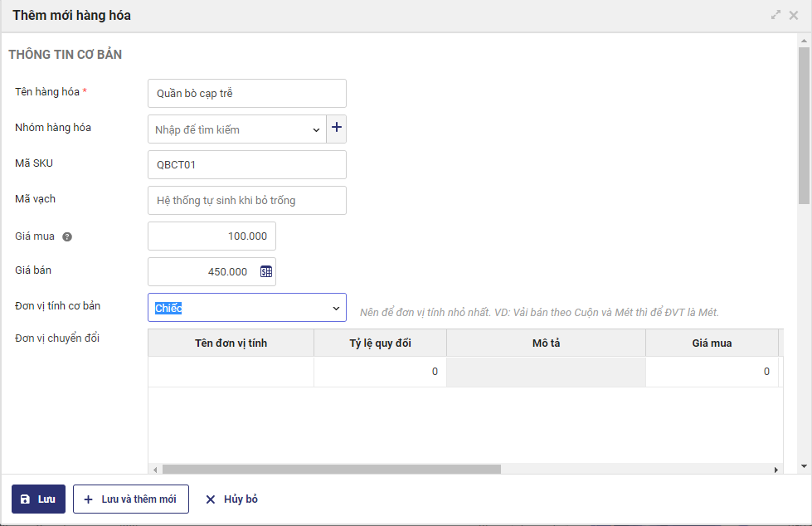Open the calculator icon in Giá bán field
This screenshot has height=526, width=812.
[x=266, y=271]
